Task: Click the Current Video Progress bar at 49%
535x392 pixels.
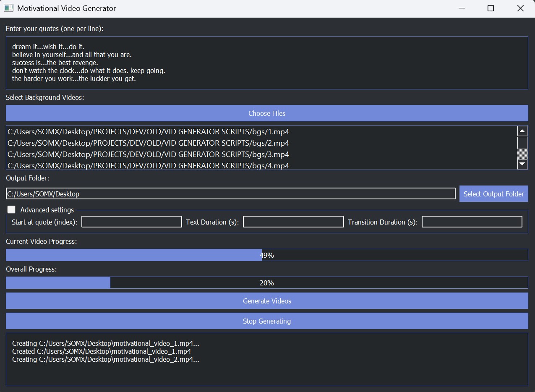Action: pos(267,255)
